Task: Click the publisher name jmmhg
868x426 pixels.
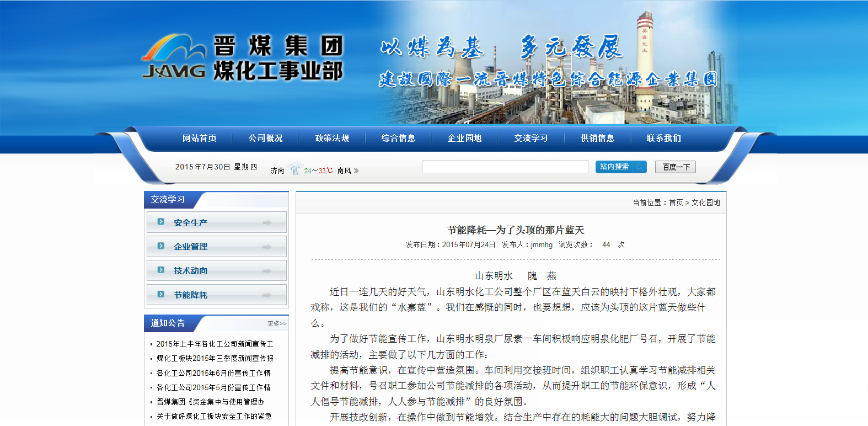Action: pos(542,245)
